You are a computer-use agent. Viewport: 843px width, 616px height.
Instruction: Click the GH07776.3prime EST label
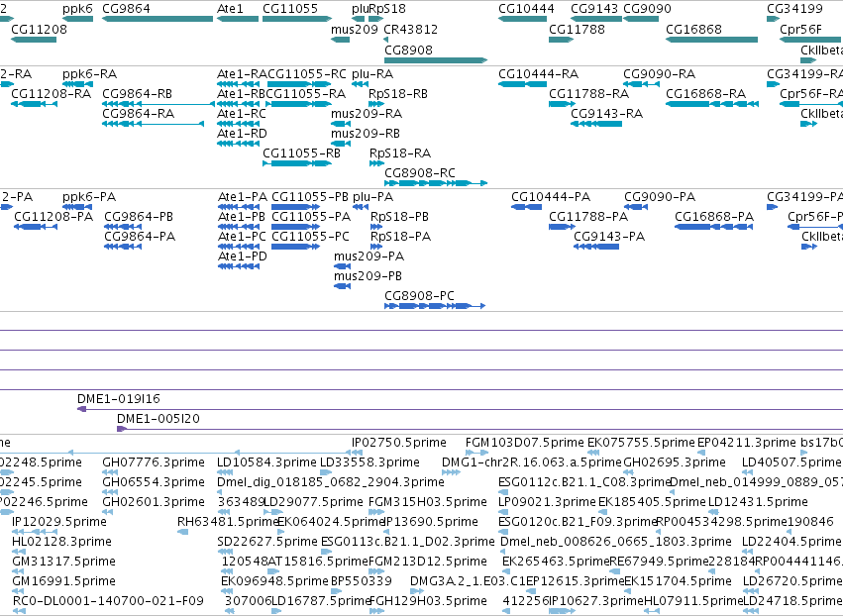tap(154, 462)
